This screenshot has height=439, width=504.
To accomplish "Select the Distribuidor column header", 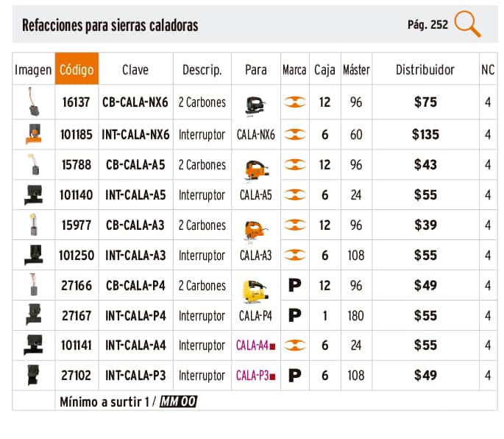I will (x=425, y=69).
